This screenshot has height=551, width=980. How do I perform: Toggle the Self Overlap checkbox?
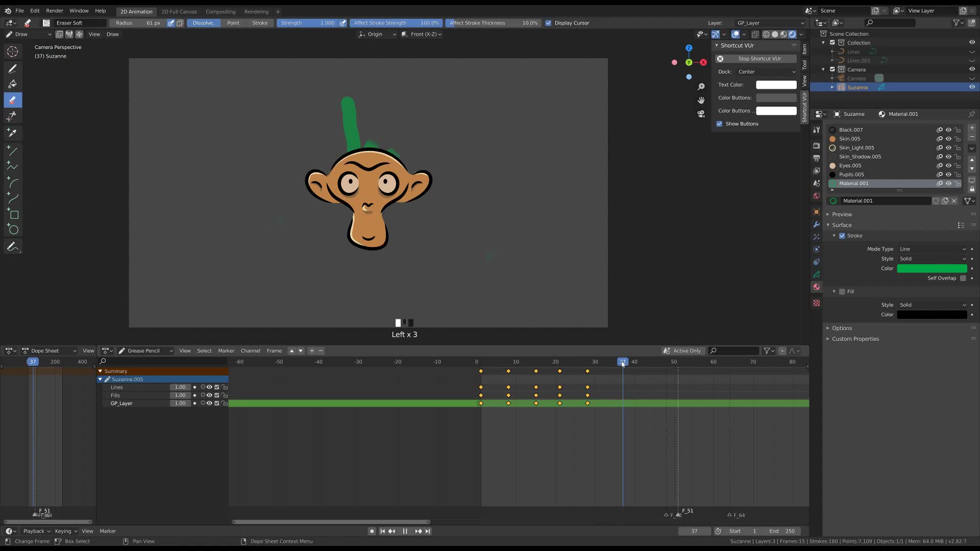[963, 278]
